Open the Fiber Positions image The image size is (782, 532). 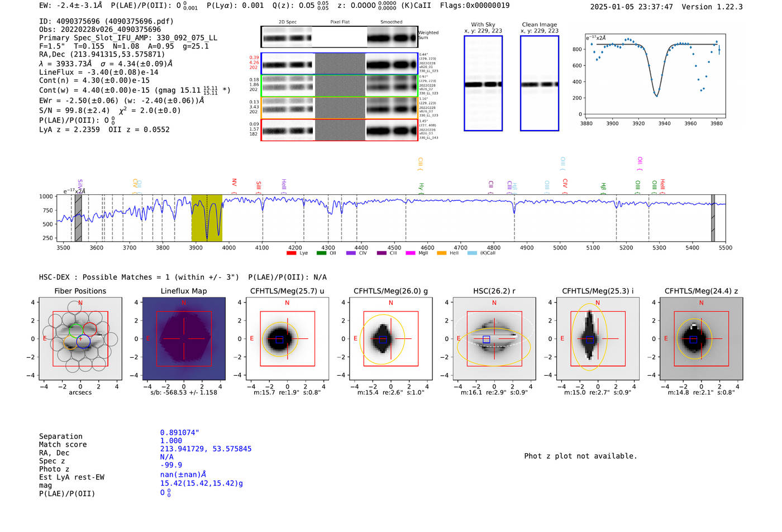[80, 338]
